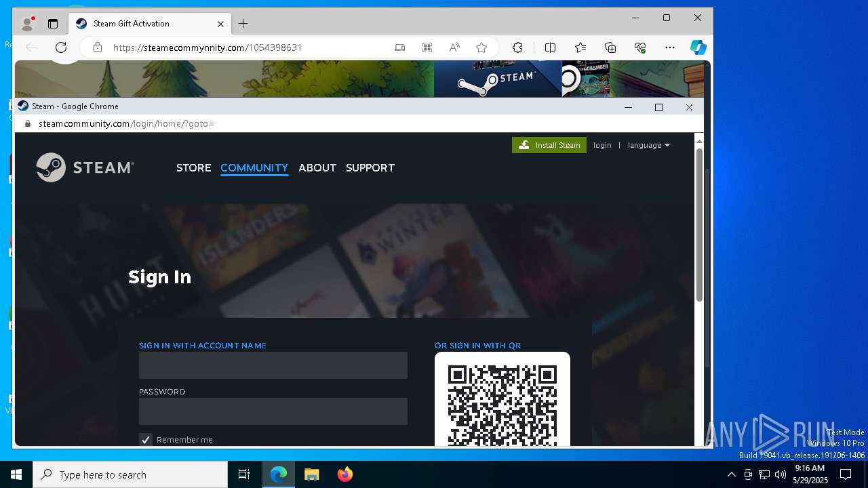This screenshot has width=868, height=488.
Task: Open the ABOUT menu
Action: pos(317,167)
